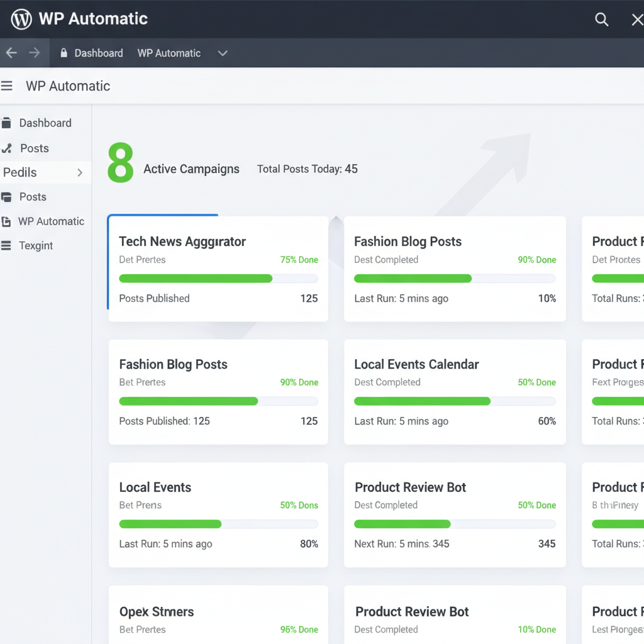The height and width of the screenshot is (644, 644).
Task: Select the Dashboard icon in the sidebar
Action: pyautogui.click(x=6, y=123)
